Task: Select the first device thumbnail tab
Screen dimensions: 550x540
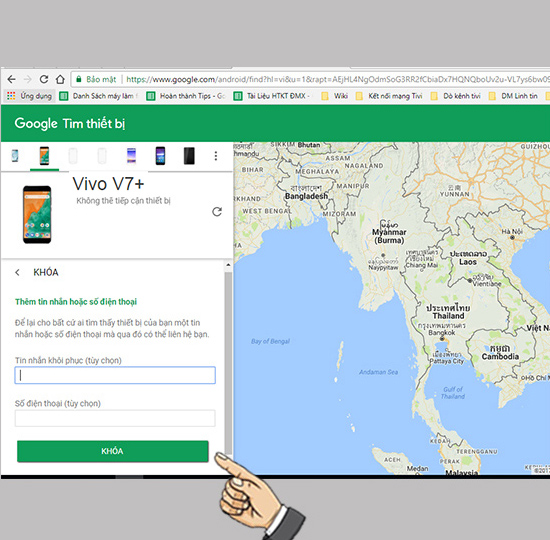Action: (15, 155)
